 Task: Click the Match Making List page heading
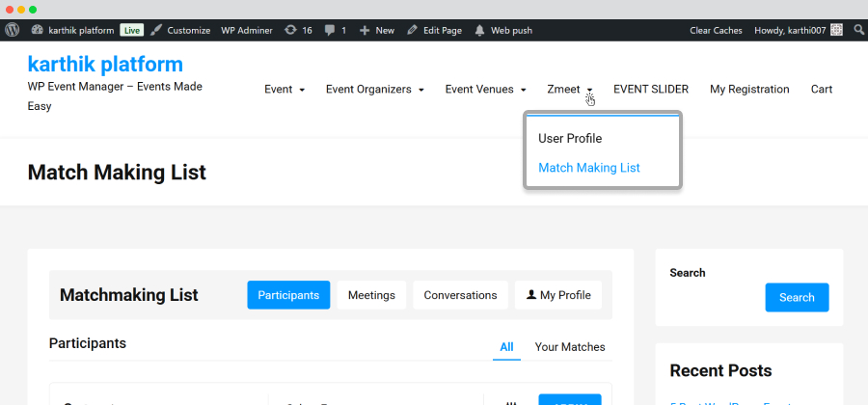[x=117, y=172]
